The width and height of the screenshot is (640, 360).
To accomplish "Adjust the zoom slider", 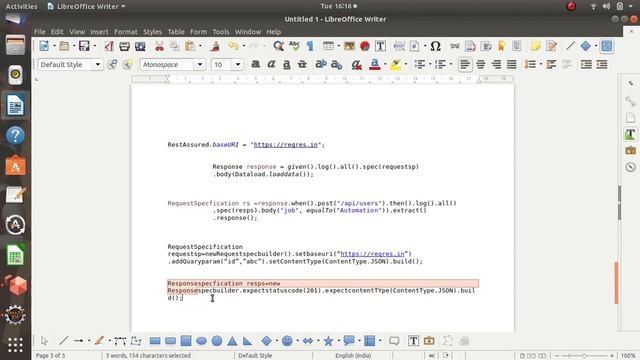I will point(584,356).
